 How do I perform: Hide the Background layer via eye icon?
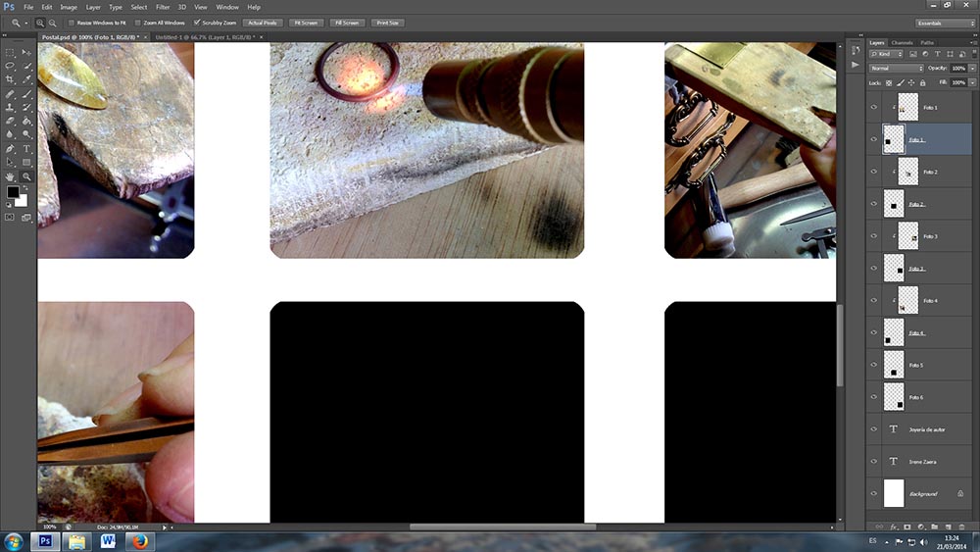pos(873,493)
